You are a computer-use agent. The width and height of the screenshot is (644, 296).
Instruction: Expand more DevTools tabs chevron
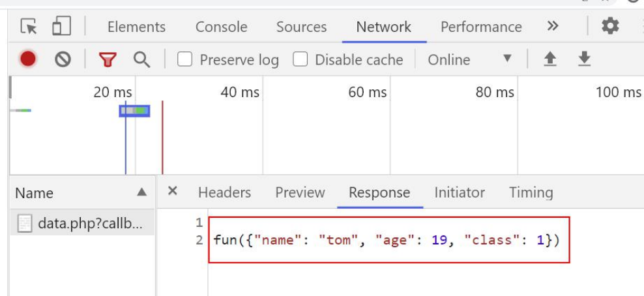tap(553, 26)
